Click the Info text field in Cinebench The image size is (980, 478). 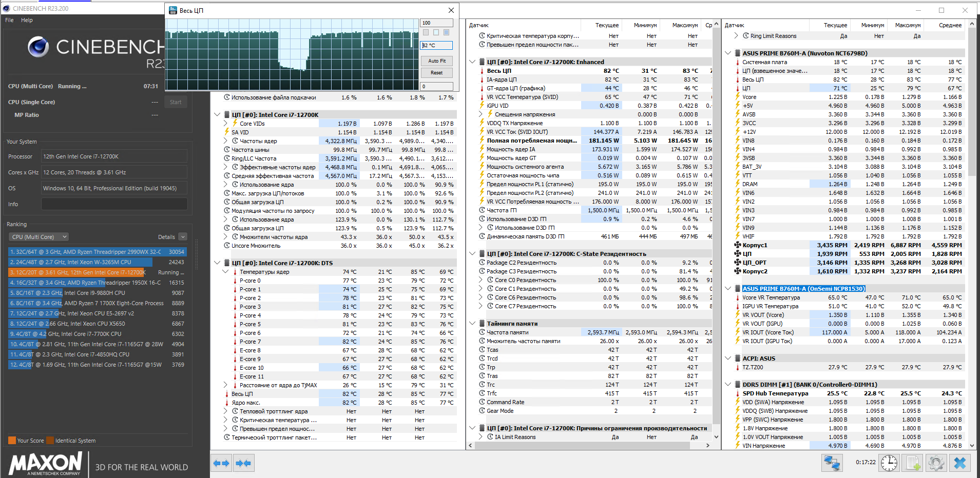pyautogui.click(x=114, y=204)
